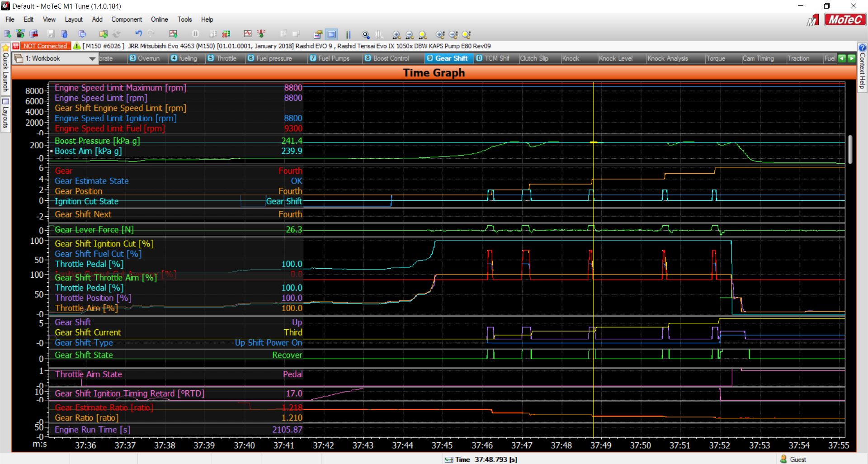Open the Tools menu
This screenshot has width=868, height=464.
pos(184,19)
